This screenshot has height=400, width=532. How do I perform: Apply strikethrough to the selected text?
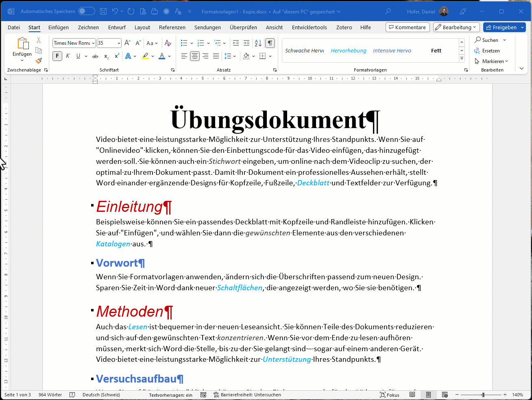click(95, 56)
